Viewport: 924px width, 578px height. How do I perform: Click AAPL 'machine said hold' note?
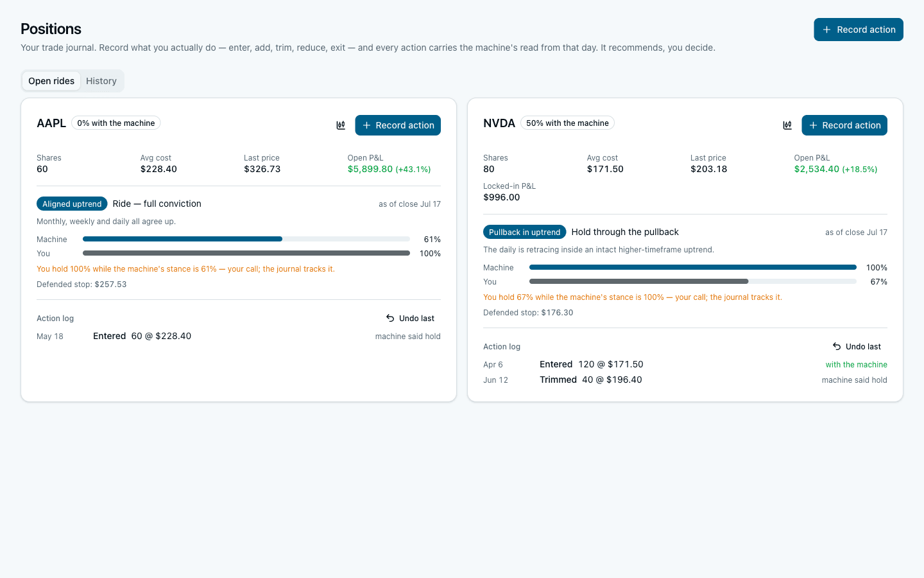click(x=407, y=337)
